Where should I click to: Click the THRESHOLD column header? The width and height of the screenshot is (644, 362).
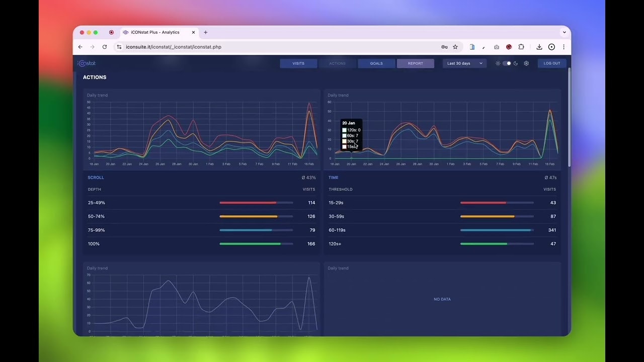click(341, 190)
